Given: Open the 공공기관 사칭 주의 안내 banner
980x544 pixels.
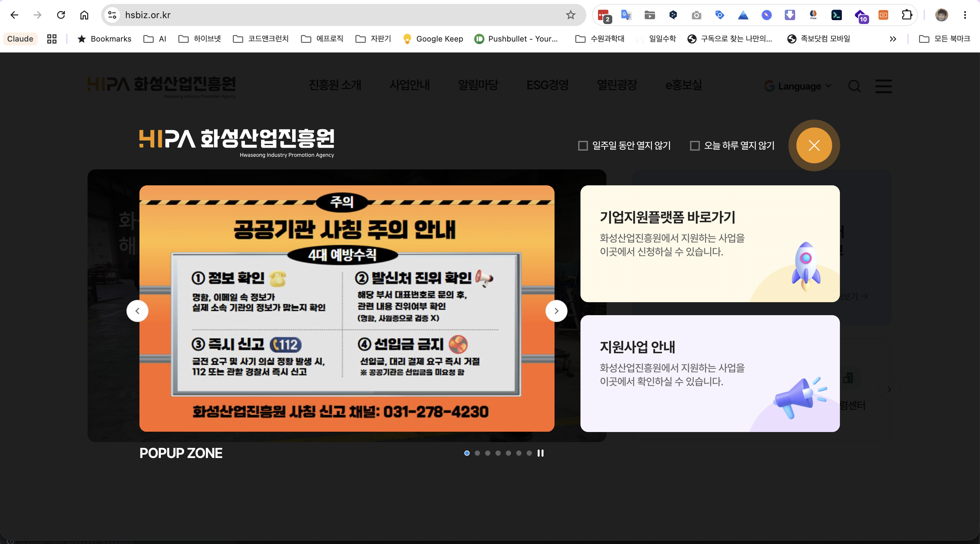Looking at the screenshot, I should [x=347, y=308].
